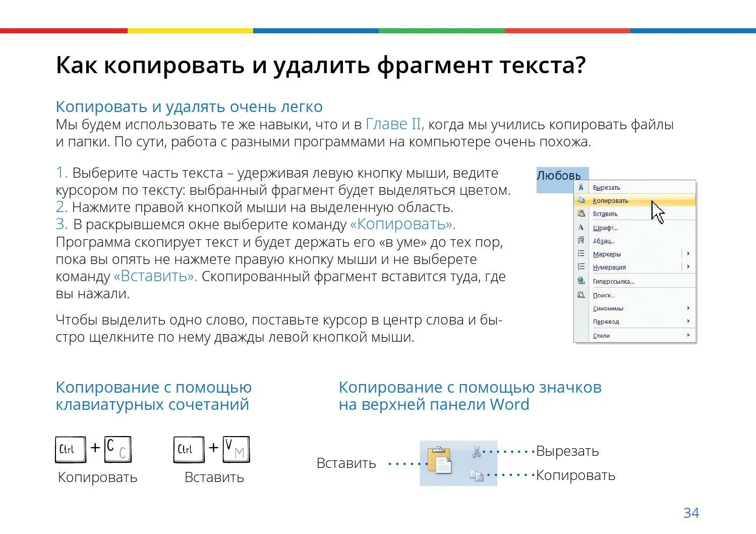Open the Стили submenu entry
This screenshot has height=534, width=756.
tap(635, 336)
